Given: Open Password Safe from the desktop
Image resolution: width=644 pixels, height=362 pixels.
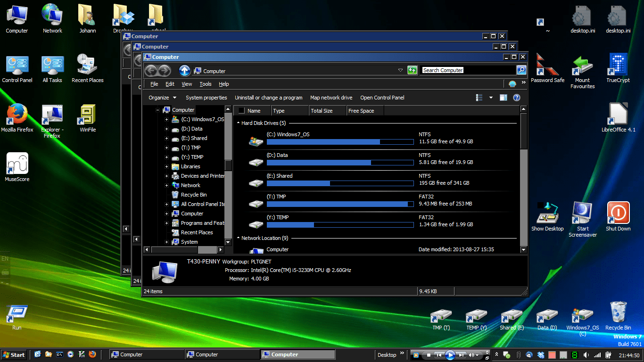Looking at the screenshot, I should click(x=547, y=66).
